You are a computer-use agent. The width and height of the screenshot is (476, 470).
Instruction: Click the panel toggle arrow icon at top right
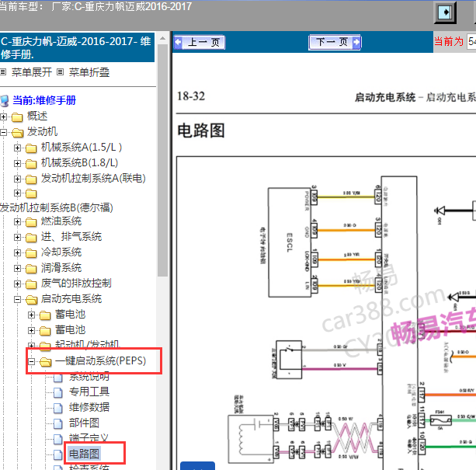pyautogui.click(x=446, y=12)
